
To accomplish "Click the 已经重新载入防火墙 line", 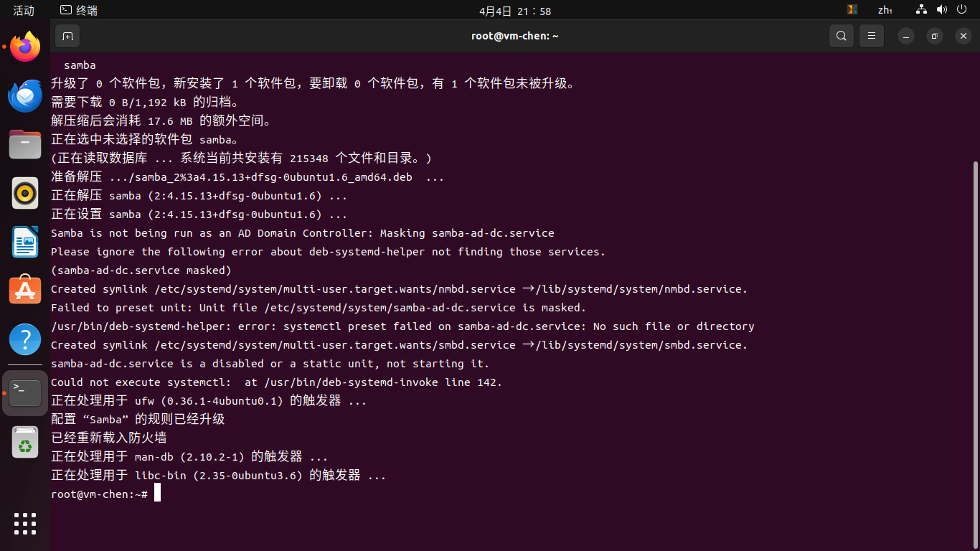I will click(109, 438).
